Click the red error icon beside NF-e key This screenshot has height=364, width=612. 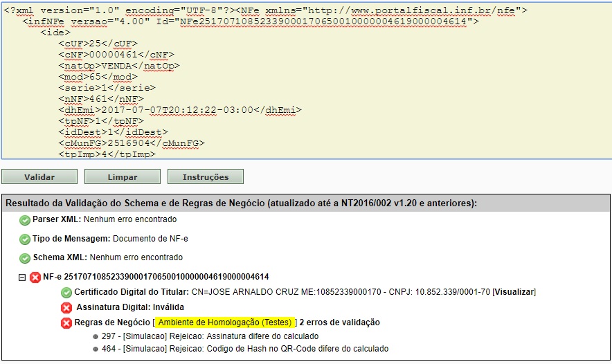(x=35, y=277)
